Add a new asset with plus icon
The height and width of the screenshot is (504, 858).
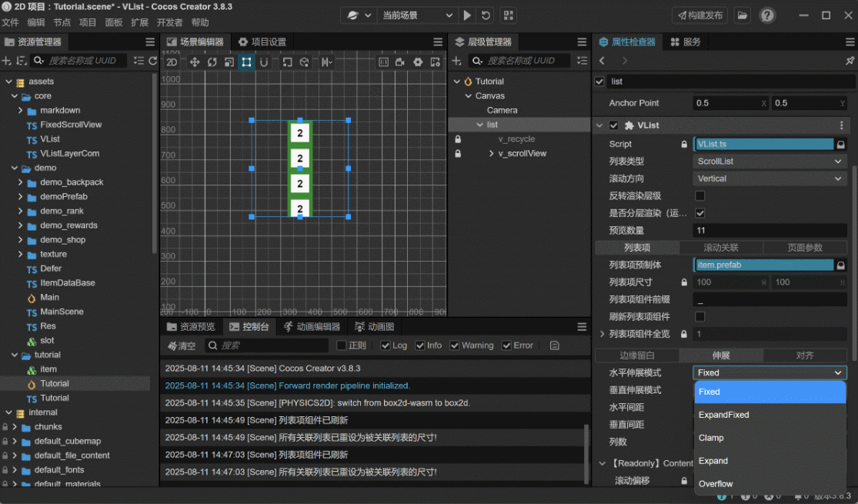[7, 61]
